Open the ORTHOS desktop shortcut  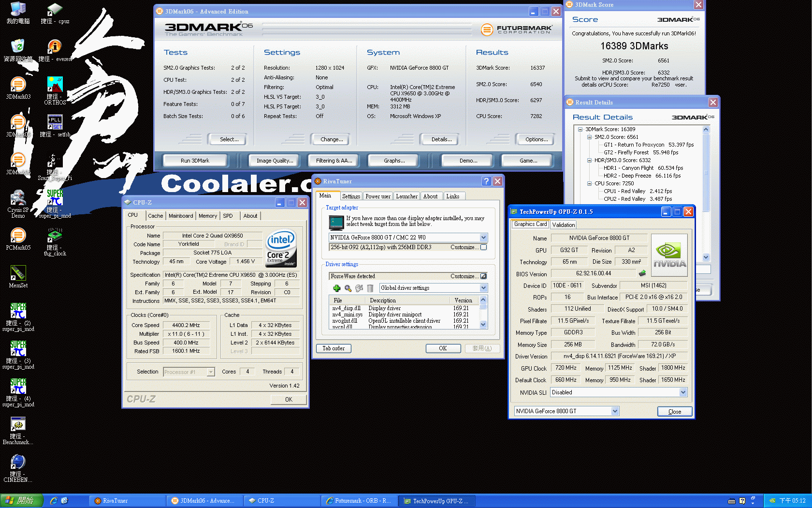coord(55,90)
